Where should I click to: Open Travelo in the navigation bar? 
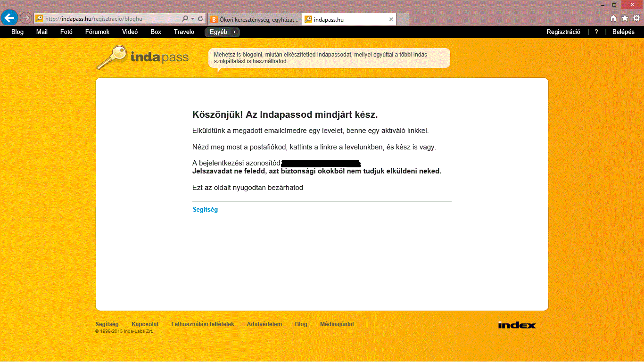(x=184, y=32)
